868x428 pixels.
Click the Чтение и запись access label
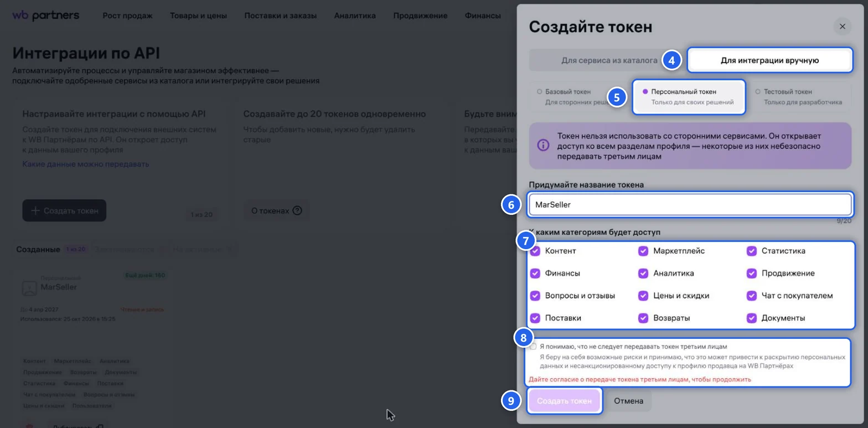pyautogui.click(x=142, y=310)
